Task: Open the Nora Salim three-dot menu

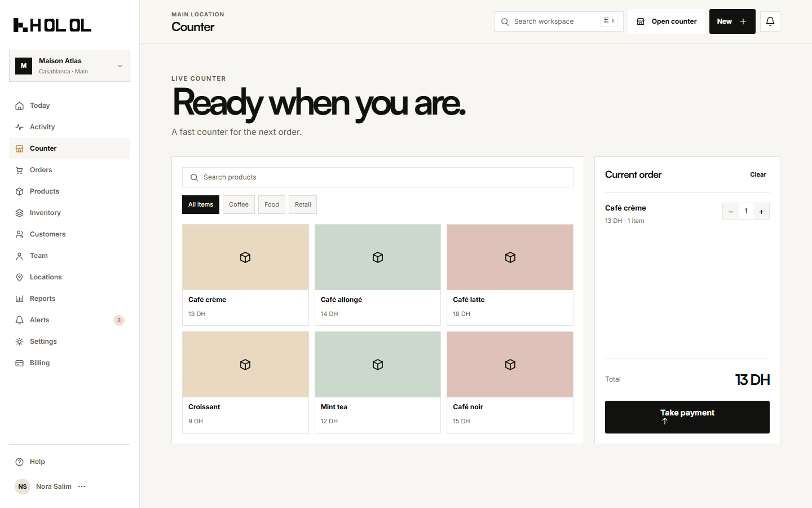Action: 82,487
